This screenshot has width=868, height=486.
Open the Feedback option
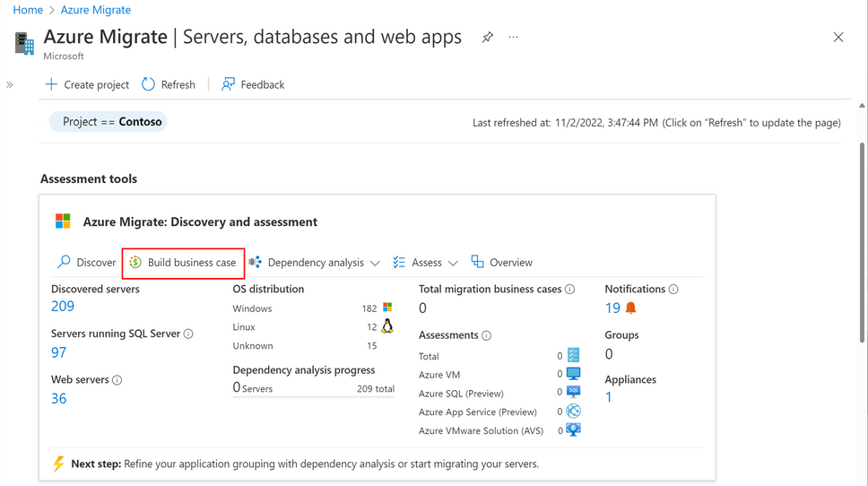pos(252,84)
